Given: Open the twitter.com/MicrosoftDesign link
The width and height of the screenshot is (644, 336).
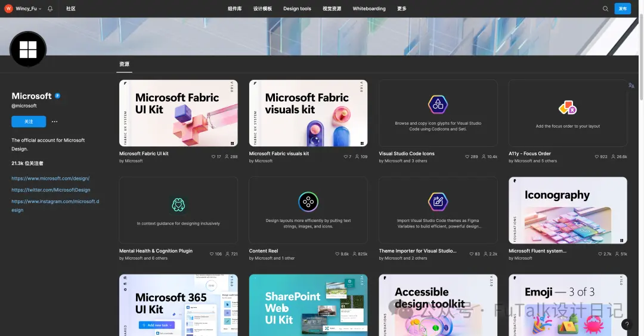Looking at the screenshot, I should coord(51,190).
